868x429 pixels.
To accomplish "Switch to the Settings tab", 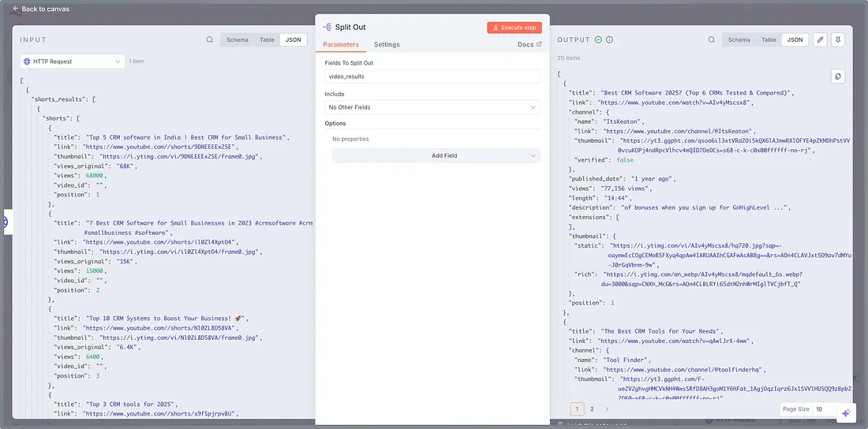I will (387, 45).
